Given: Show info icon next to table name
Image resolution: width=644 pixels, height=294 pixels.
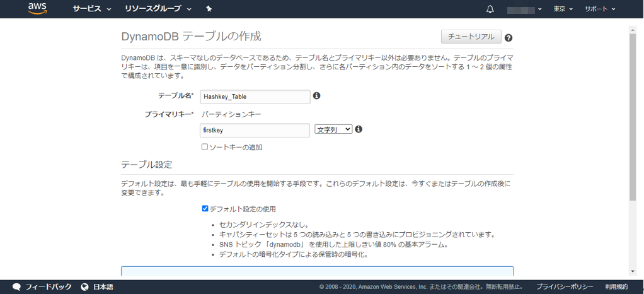Looking at the screenshot, I should coord(317,95).
